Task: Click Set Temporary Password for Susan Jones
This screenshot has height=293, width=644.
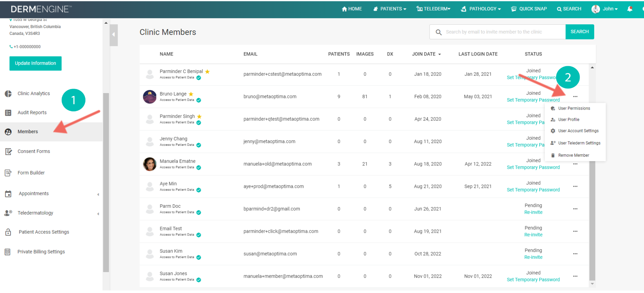Action: pos(533,280)
